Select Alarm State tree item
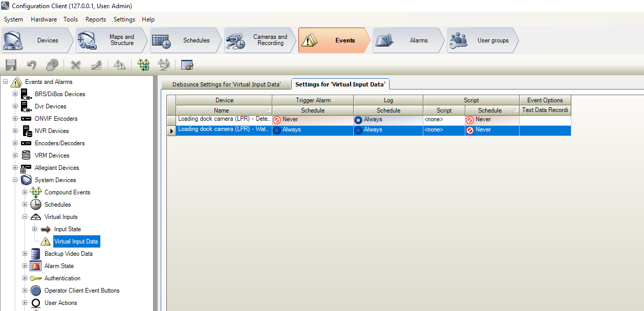The image size is (644, 311). coord(59,266)
